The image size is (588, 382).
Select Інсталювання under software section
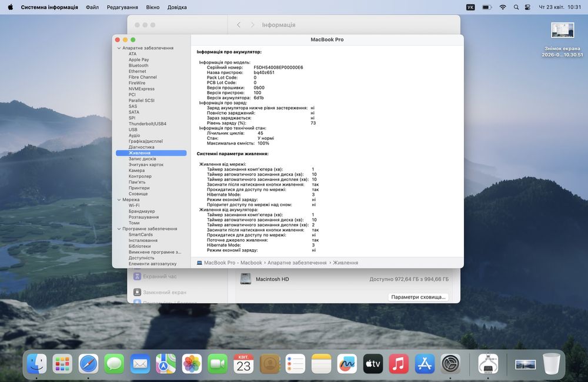[x=143, y=240]
